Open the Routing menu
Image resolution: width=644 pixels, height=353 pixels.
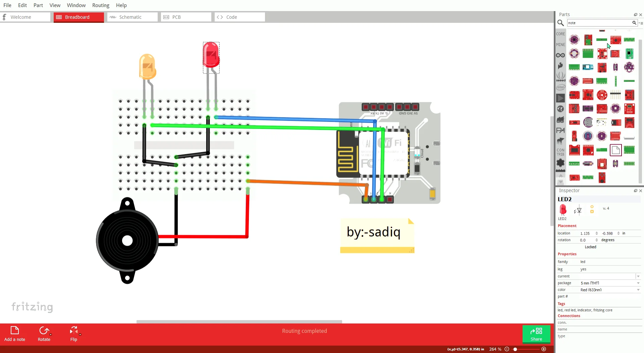point(101,5)
